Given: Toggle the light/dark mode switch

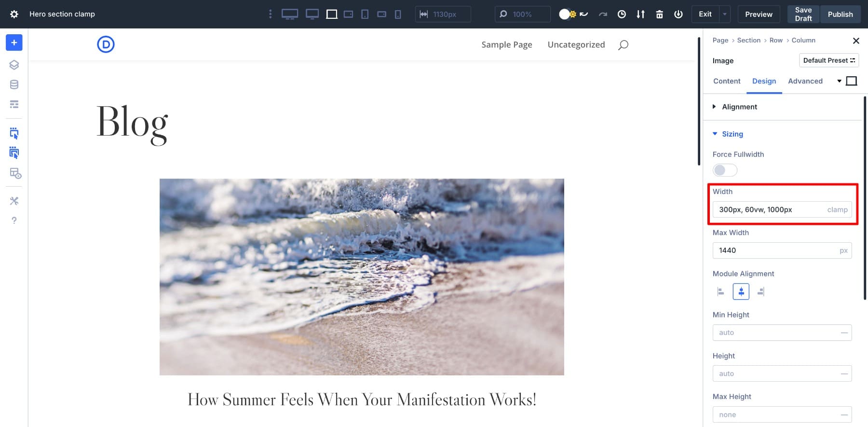Looking at the screenshot, I should coord(567,14).
